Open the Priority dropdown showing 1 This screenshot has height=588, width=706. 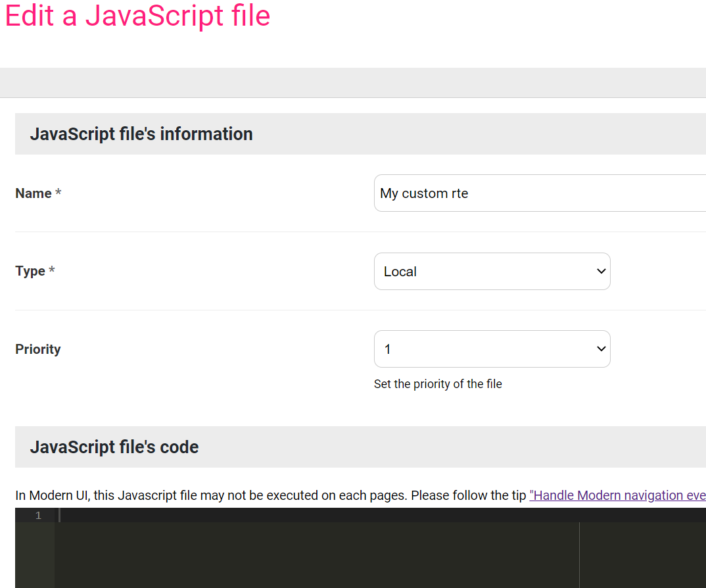point(492,349)
